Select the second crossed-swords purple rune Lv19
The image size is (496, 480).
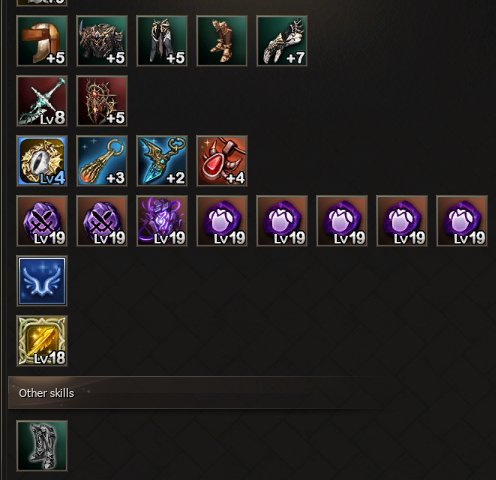(x=102, y=221)
